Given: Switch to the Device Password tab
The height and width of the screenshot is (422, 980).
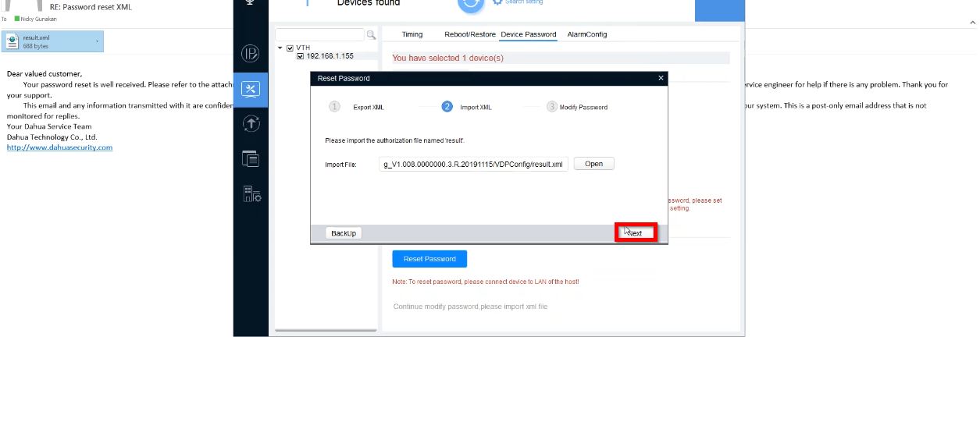Looking at the screenshot, I should pyautogui.click(x=529, y=34).
